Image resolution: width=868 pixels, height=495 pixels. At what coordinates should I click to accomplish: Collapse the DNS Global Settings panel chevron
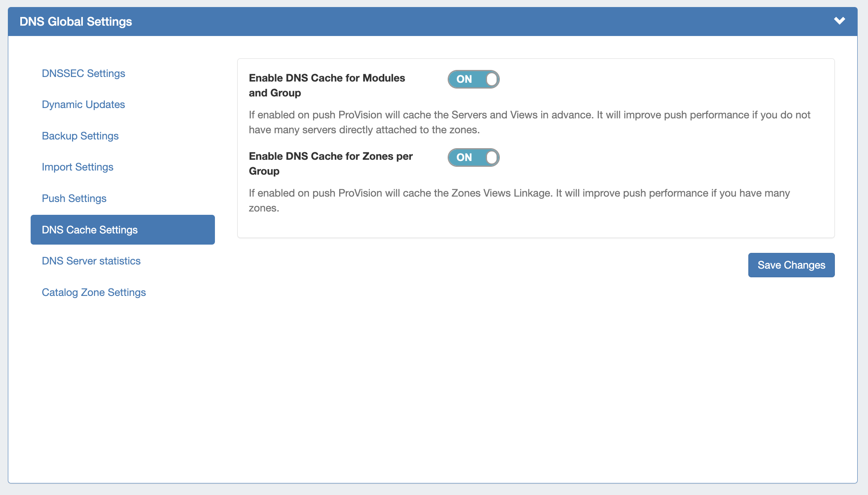tap(839, 21)
